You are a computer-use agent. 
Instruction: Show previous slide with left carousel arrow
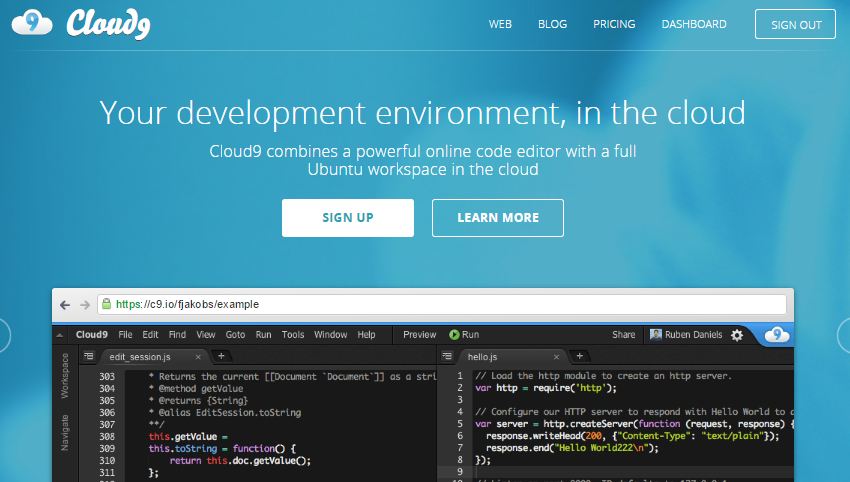point(4,335)
